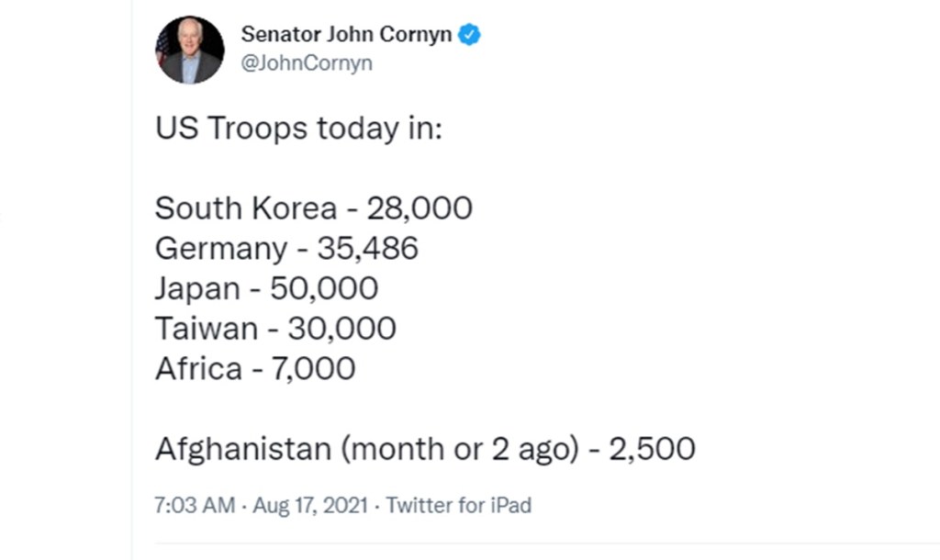Image resolution: width=940 pixels, height=560 pixels.
Task: Open the @JohnCornyn handle link
Action: click(x=307, y=64)
